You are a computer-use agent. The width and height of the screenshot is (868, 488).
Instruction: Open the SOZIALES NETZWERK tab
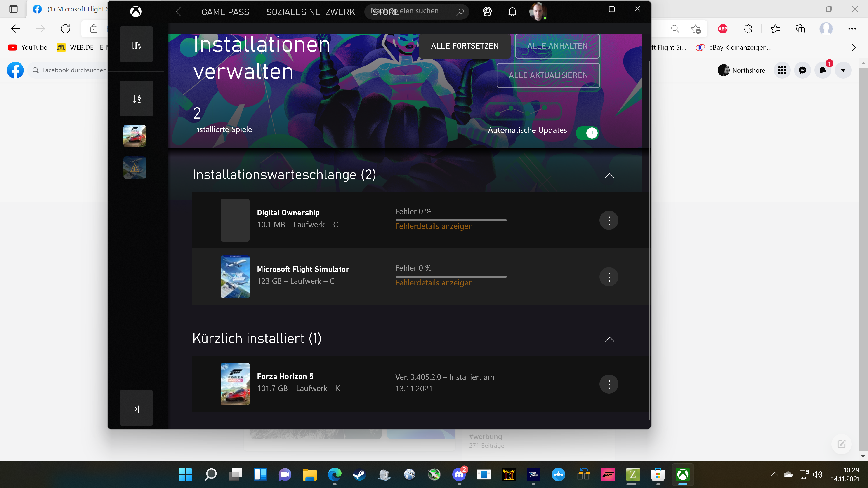pyautogui.click(x=310, y=12)
